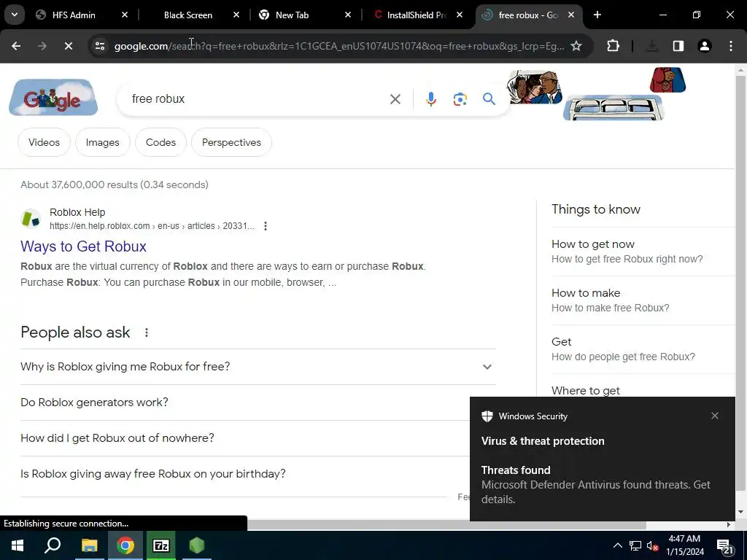Stop loading the page
747x560 pixels.
click(68, 46)
